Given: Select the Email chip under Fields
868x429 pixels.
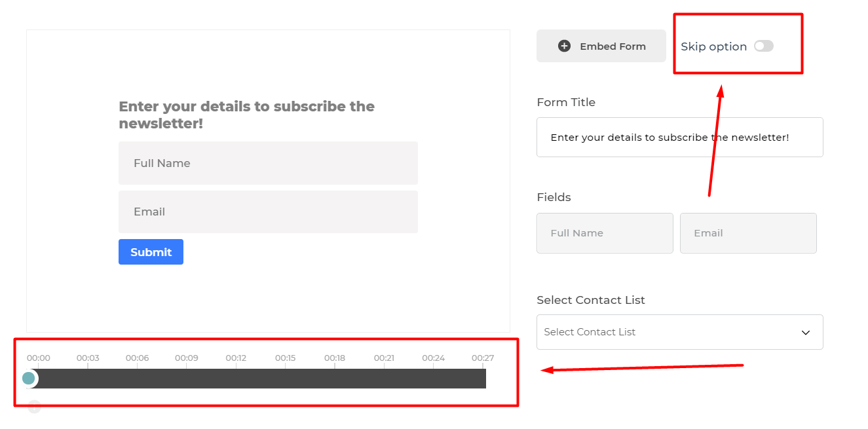Looking at the screenshot, I should [748, 233].
